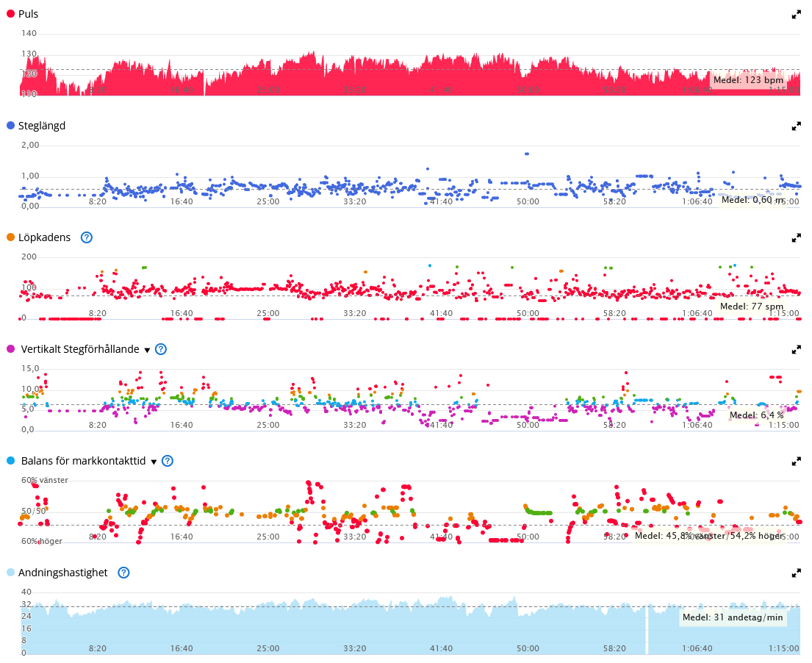
Task: Click the 1:06:40 time mark in Andningshastighet chart
Action: 697,648
